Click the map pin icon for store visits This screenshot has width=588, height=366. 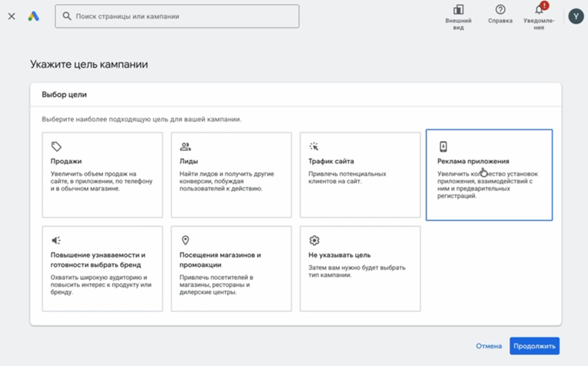point(186,240)
